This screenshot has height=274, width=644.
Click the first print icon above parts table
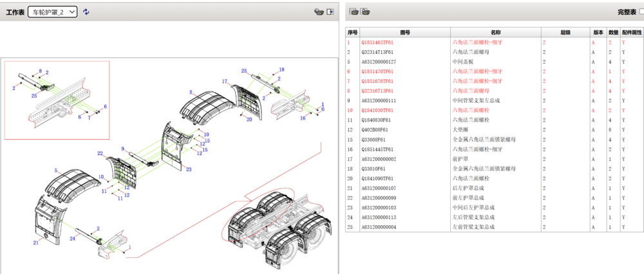tap(354, 12)
